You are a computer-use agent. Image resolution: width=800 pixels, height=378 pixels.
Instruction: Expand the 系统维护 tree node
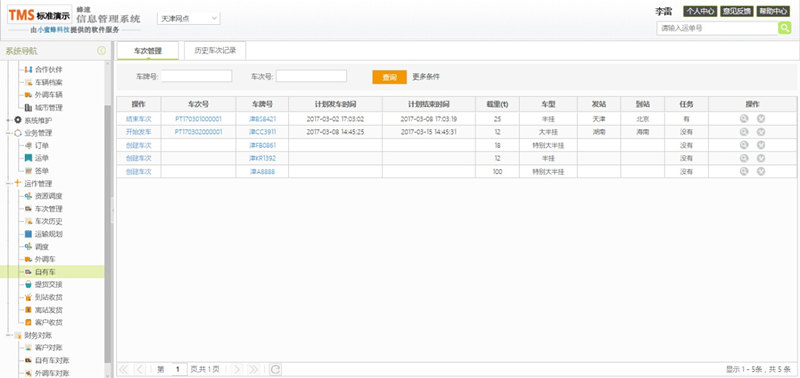pyautogui.click(x=9, y=120)
